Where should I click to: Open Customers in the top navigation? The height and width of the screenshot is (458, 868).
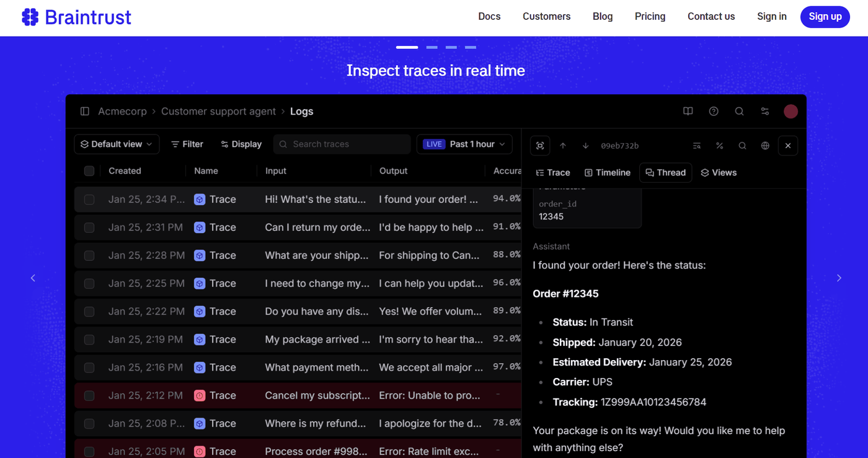coord(547,17)
